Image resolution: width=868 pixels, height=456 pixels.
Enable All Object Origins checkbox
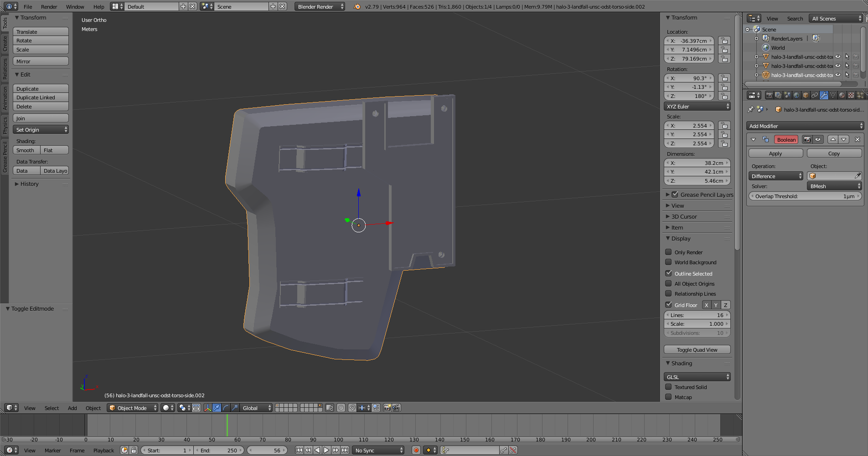(x=668, y=283)
